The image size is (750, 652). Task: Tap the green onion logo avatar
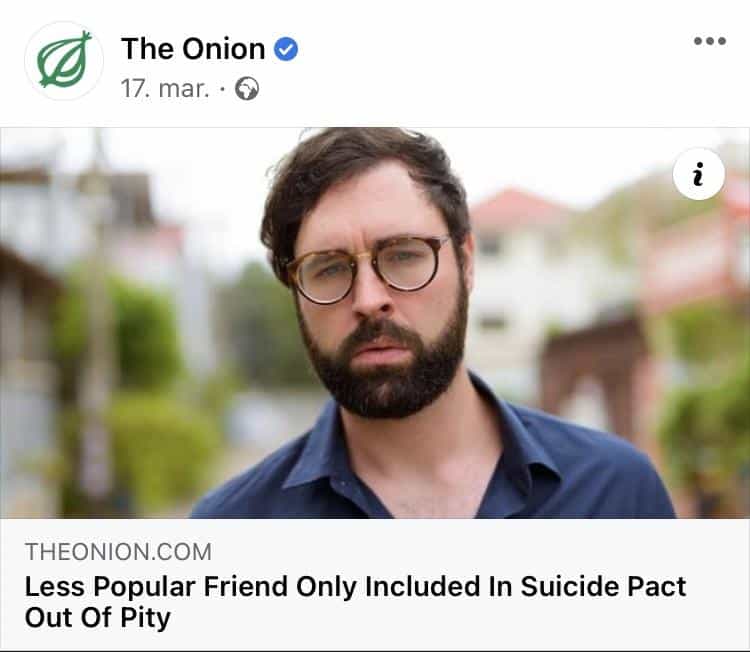(x=63, y=60)
